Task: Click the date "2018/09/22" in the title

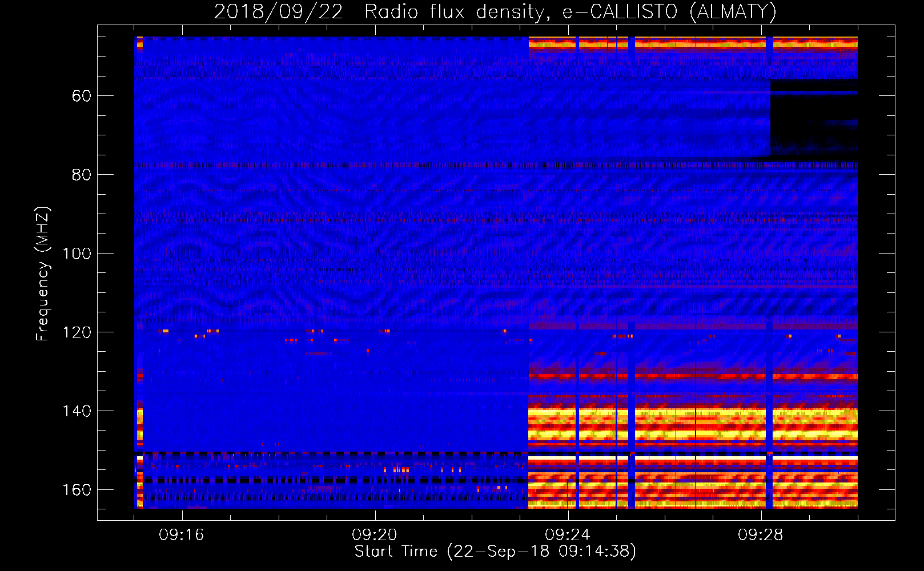Action: (x=279, y=12)
